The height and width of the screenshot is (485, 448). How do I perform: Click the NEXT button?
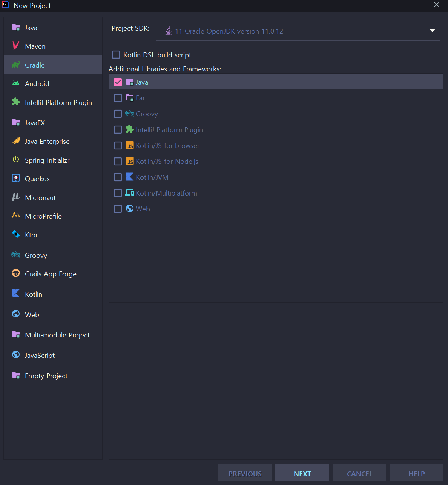(x=302, y=473)
